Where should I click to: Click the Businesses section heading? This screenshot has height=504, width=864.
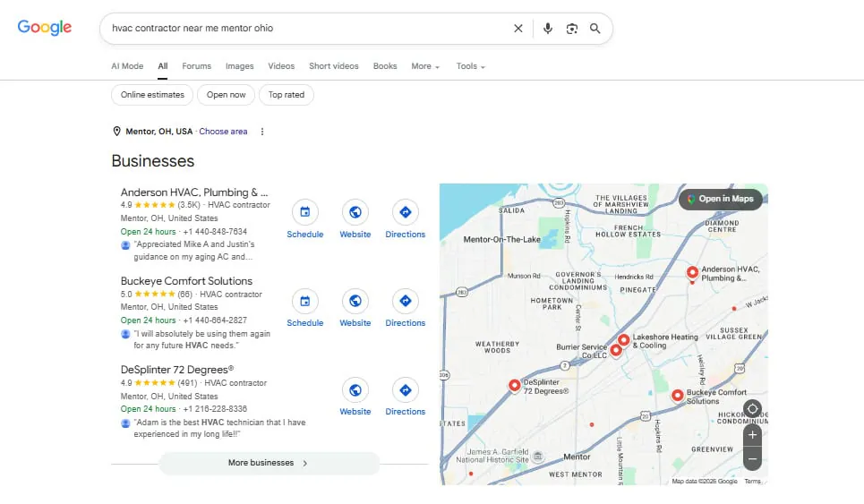coord(152,161)
